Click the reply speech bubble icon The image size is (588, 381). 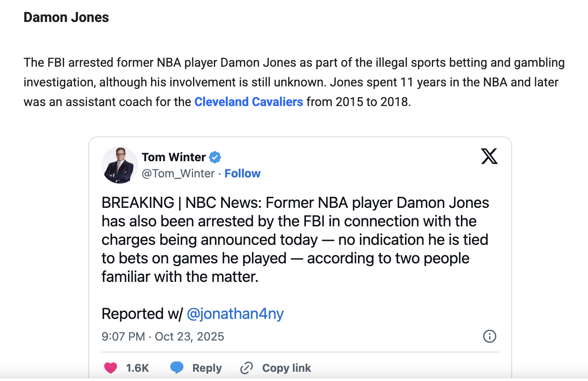(x=177, y=368)
